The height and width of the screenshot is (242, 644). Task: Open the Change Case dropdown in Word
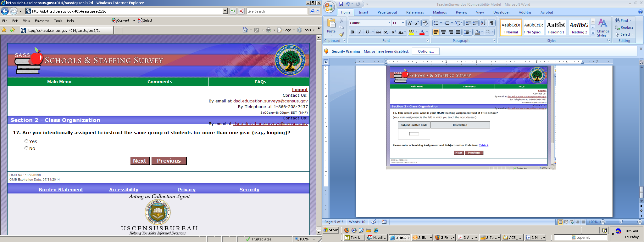pos(402,32)
